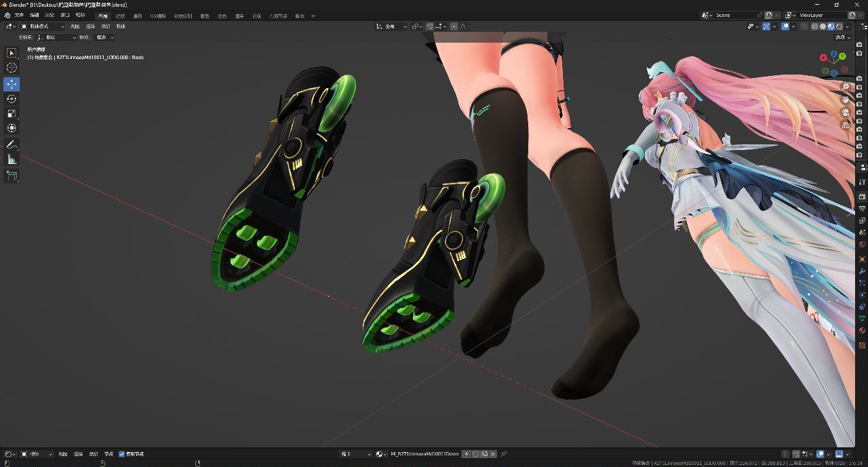Switch perspective/orthographic grid icon
Screen dimensions: 868x467
846,125
